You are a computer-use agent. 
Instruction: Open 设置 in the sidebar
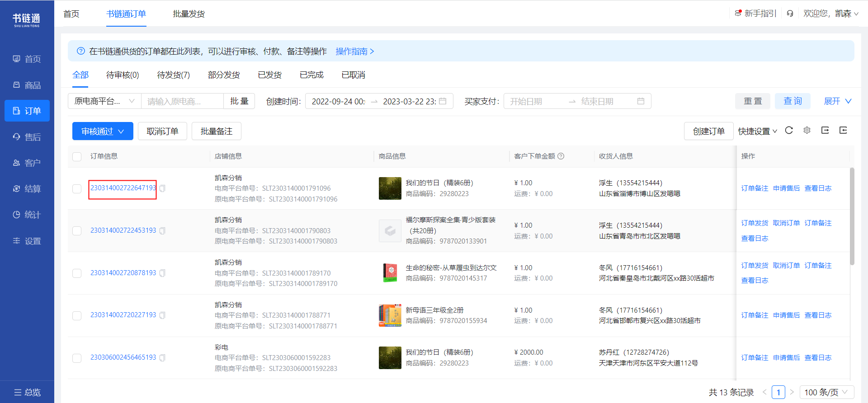tap(27, 241)
